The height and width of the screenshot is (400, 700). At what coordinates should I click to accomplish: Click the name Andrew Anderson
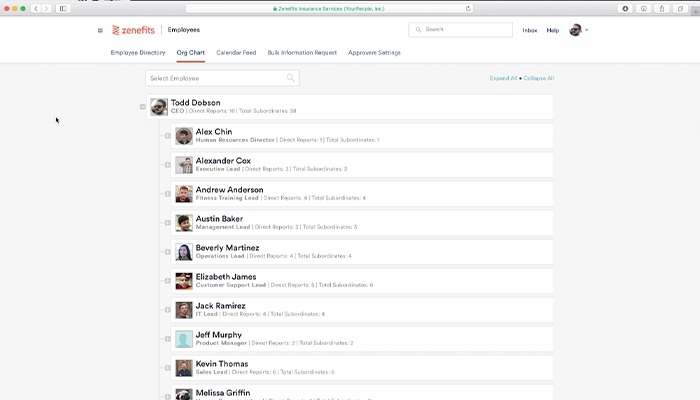(229, 190)
